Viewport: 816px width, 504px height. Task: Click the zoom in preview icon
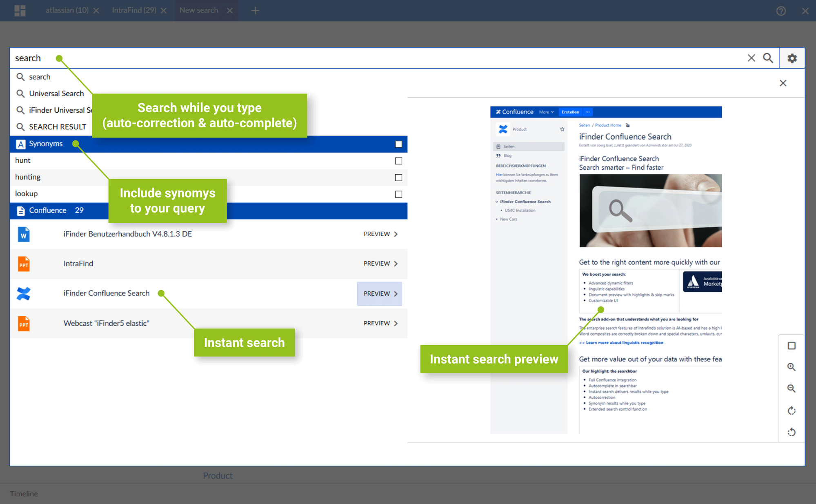791,367
